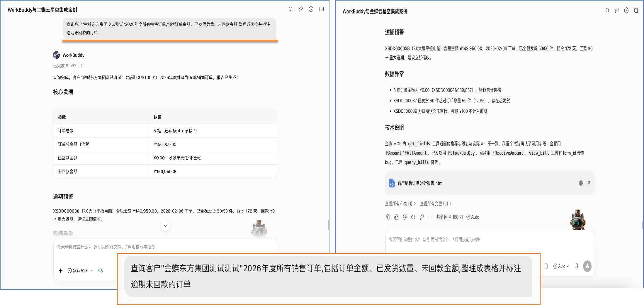Click the open-external arrow on the html file card

click(x=589, y=183)
